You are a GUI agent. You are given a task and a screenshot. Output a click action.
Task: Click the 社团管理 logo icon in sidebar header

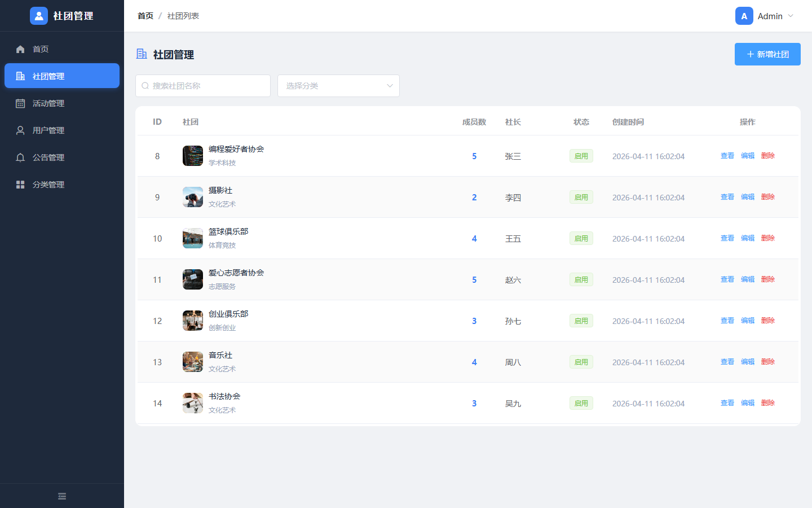tap(39, 16)
